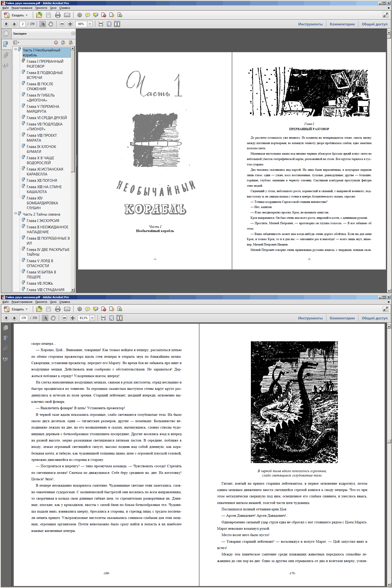Go to previous page in the top window
The image size is (392, 588).
coord(6,24)
